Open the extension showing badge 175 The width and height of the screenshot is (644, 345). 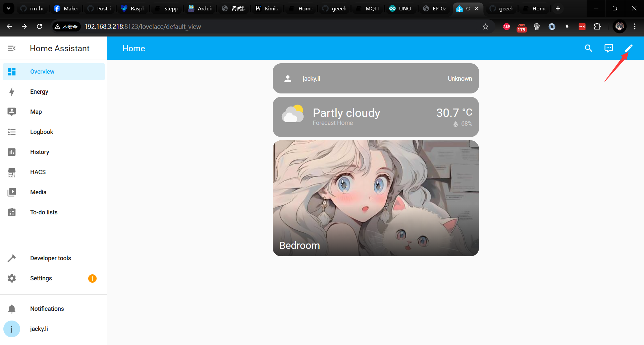(522, 27)
